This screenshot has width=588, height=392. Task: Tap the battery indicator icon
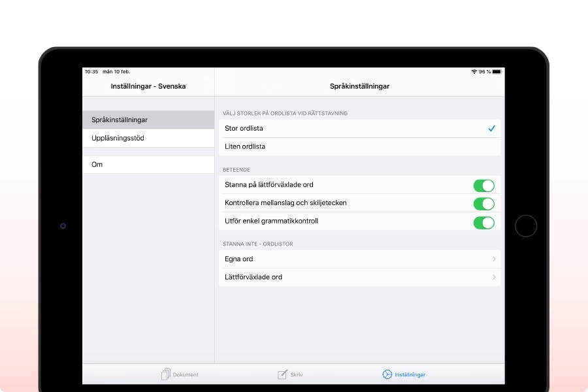click(497, 71)
